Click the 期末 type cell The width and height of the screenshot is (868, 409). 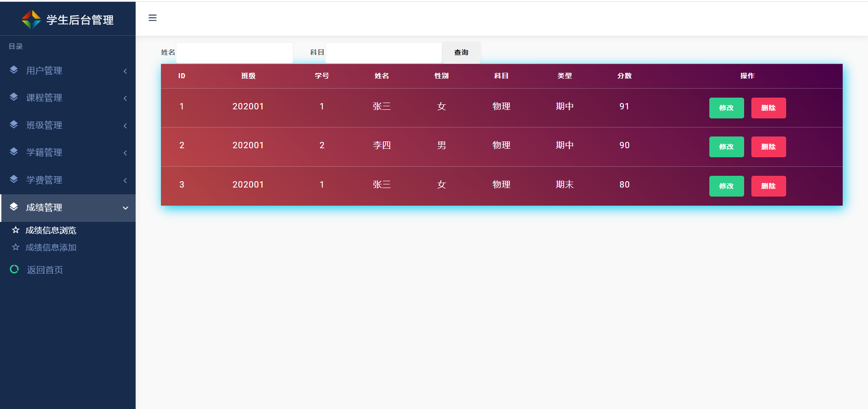click(565, 184)
